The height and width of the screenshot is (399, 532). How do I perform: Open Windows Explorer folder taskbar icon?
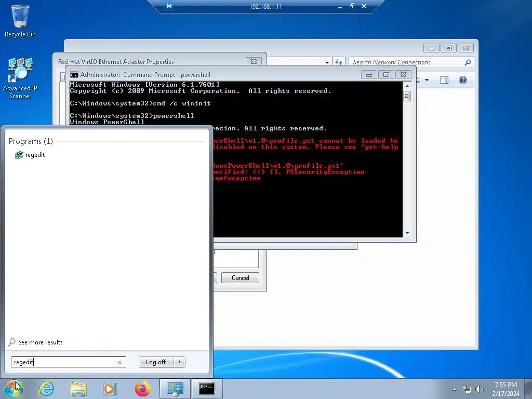[78, 389]
